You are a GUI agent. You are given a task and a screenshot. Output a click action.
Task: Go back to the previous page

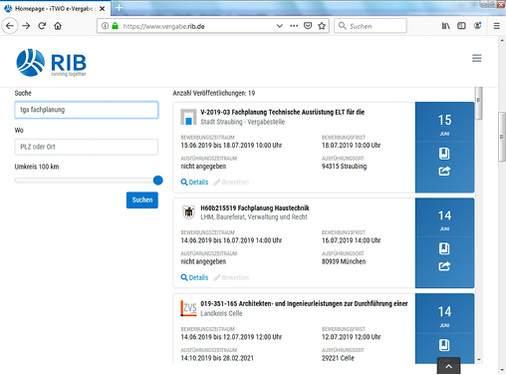10,26
